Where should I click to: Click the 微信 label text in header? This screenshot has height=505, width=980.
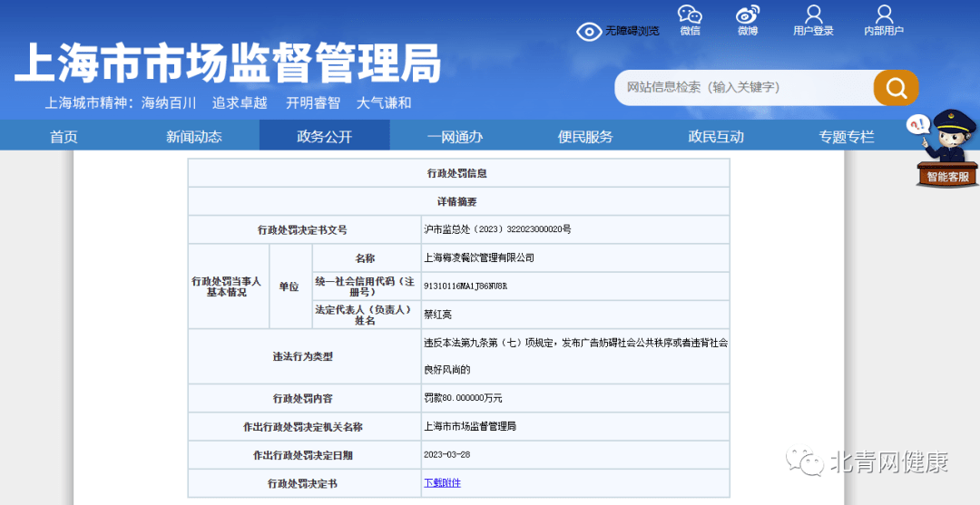(690, 32)
